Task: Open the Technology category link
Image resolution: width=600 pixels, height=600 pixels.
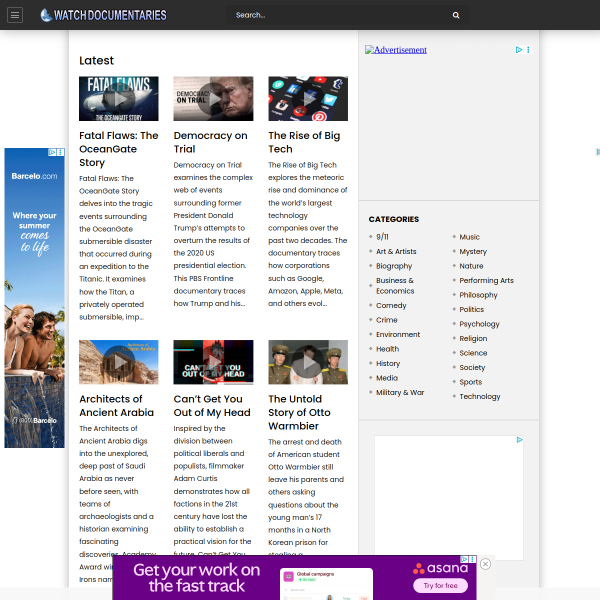Action: tap(480, 396)
